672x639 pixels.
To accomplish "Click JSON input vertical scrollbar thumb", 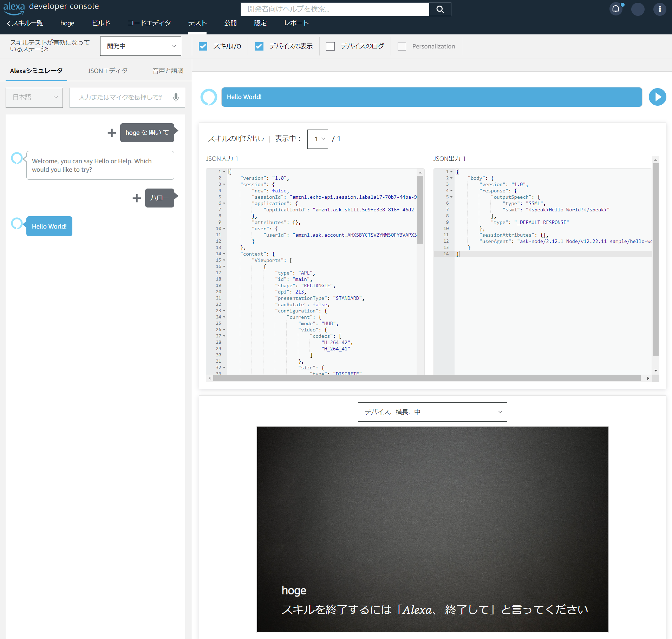I will coord(420,210).
